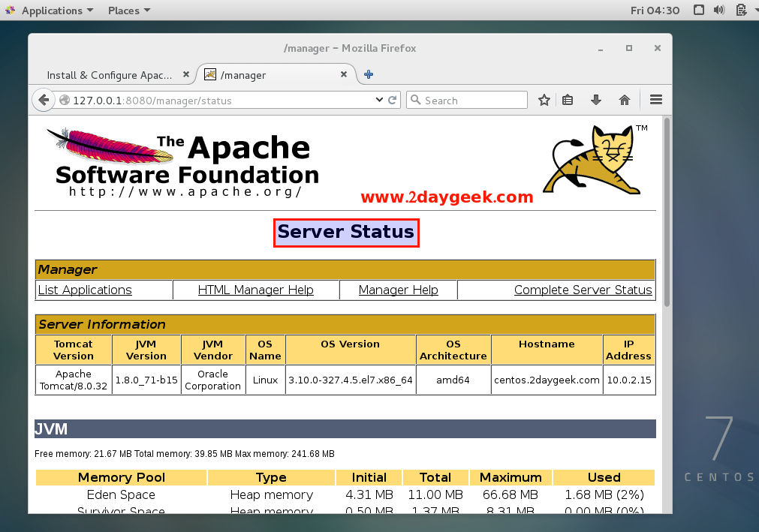Show bookmarks list icon
This screenshot has height=532, width=759.
pos(568,100)
